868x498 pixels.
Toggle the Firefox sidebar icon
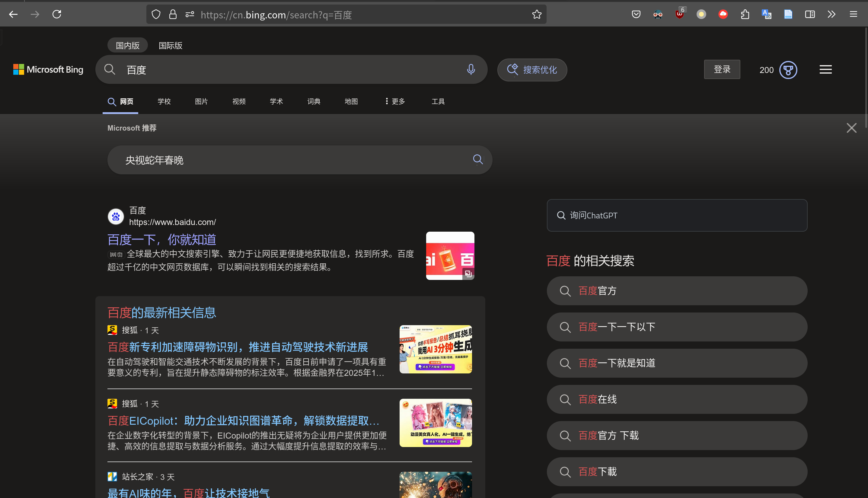point(810,14)
